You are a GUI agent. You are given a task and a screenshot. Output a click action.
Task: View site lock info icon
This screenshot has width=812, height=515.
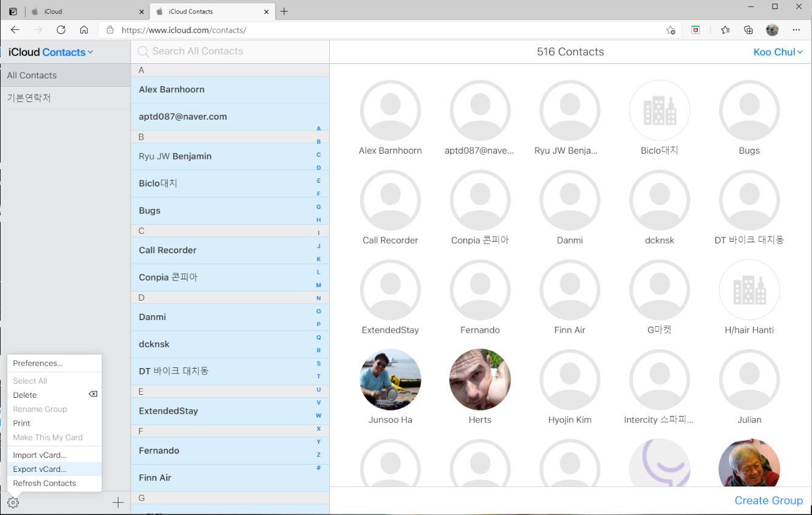pos(110,30)
